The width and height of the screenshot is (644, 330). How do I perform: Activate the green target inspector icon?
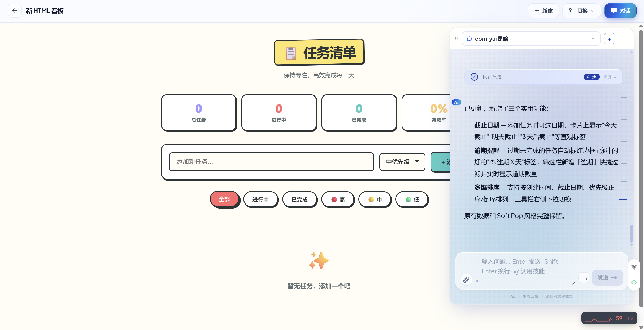click(x=634, y=282)
